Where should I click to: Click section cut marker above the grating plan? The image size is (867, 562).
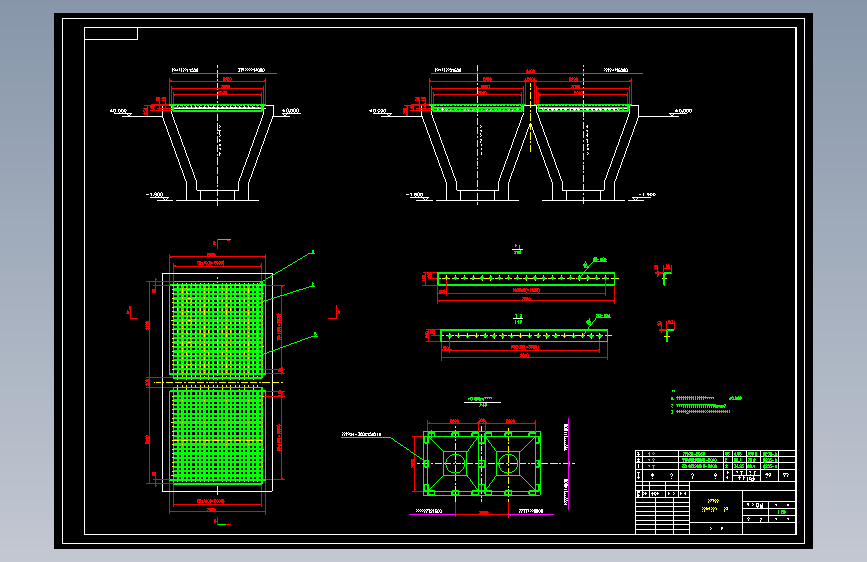pos(222,242)
